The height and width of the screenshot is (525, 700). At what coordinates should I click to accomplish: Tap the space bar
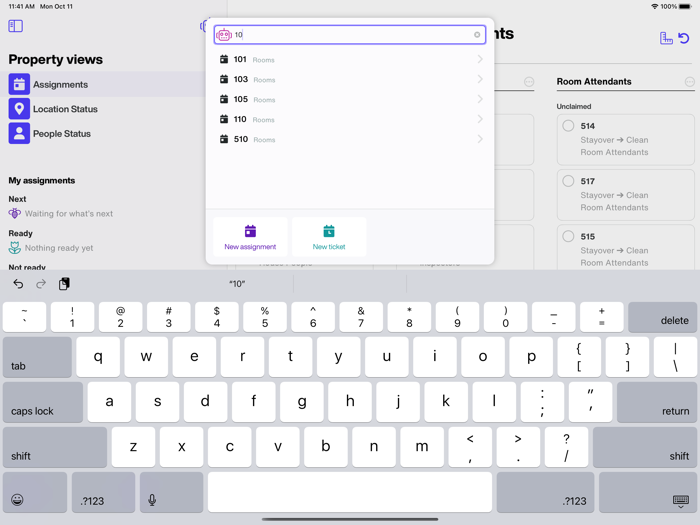(350, 492)
